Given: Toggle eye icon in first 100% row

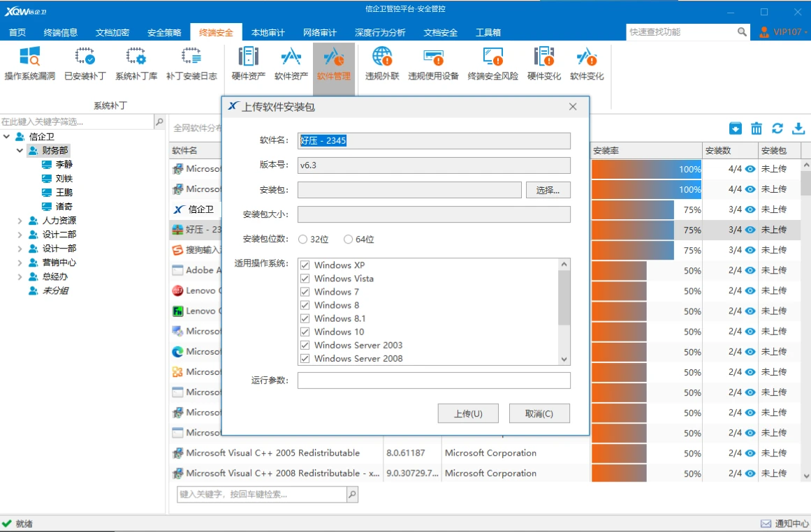Looking at the screenshot, I should pos(750,169).
